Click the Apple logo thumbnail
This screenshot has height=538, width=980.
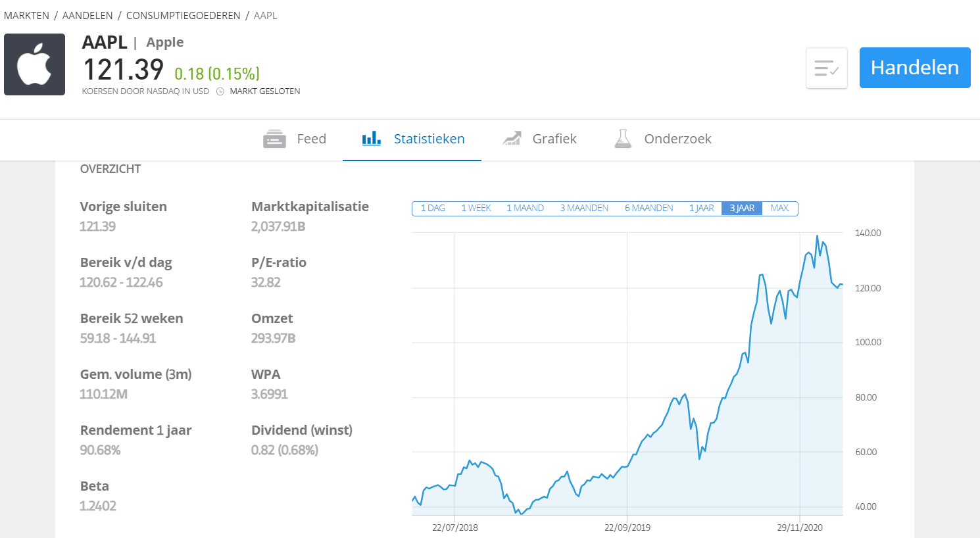tap(34, 64)
